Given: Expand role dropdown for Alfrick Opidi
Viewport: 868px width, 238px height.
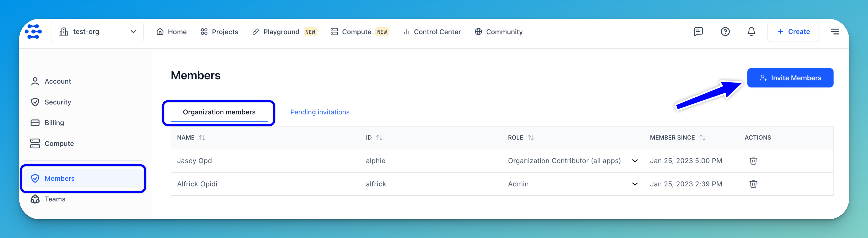Looking at the screenshot, I should [635, 184].
